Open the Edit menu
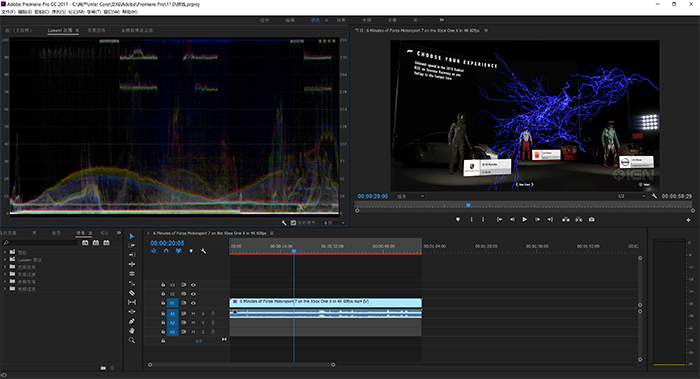 click(25, 12)
